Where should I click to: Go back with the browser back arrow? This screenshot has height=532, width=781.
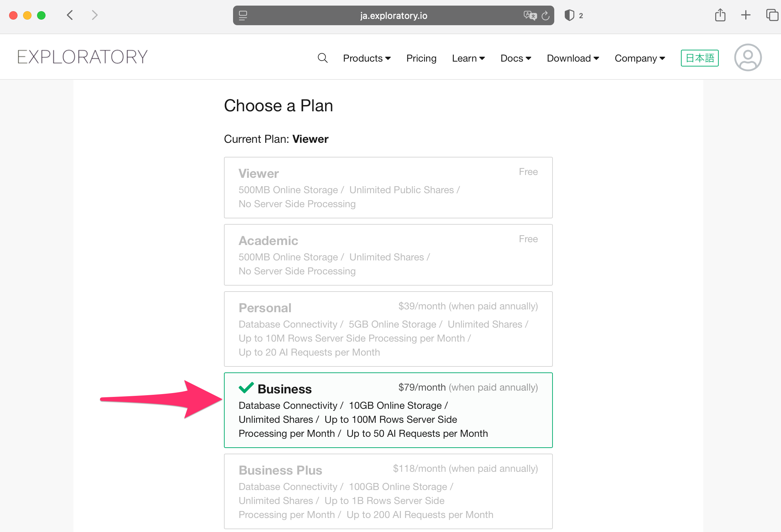click(70, 15)
